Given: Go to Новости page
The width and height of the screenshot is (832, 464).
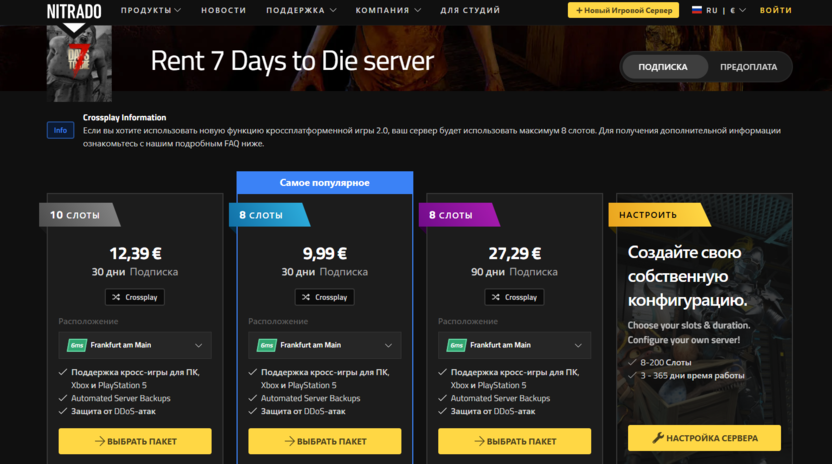Looking at the screenshot, I should (x=223, y=10).
